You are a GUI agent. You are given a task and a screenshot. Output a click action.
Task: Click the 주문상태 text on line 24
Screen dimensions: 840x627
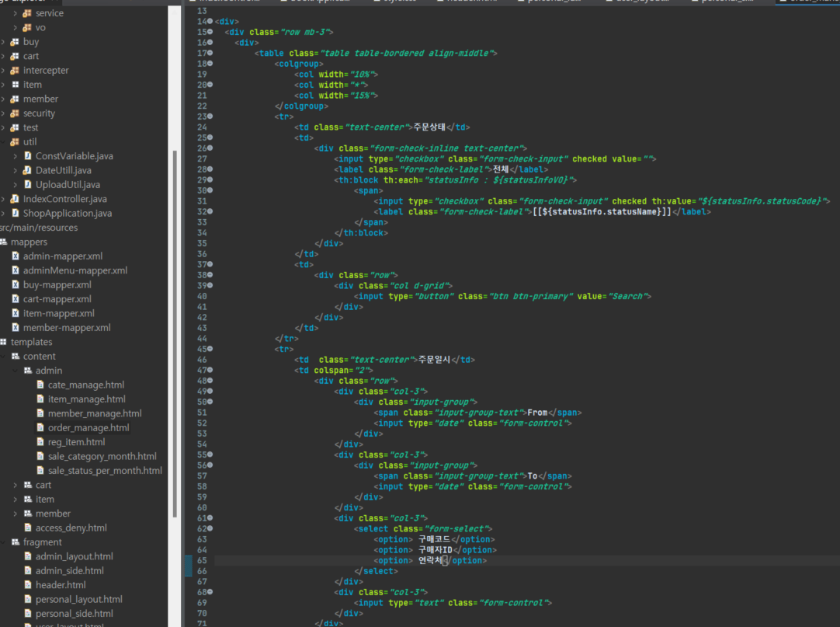point(429,127)
